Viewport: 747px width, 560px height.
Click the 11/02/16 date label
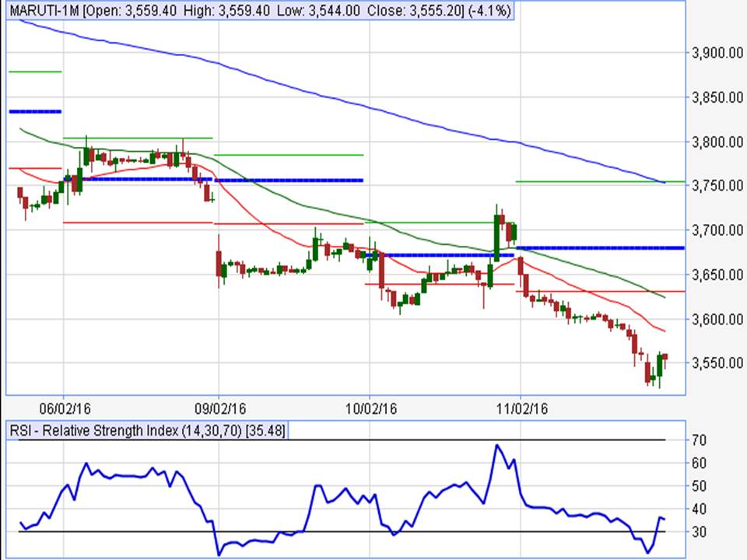point(522,408)
